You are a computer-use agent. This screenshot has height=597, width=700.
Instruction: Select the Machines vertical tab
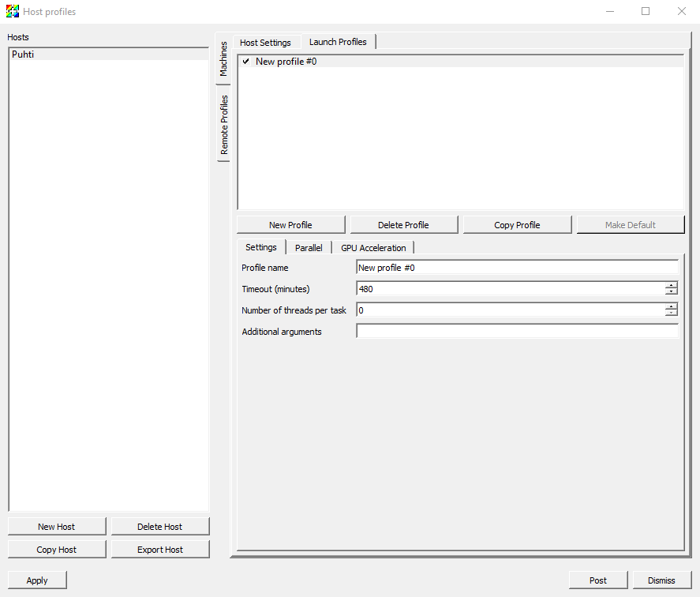pyautogui.click(x=223, y=59)
